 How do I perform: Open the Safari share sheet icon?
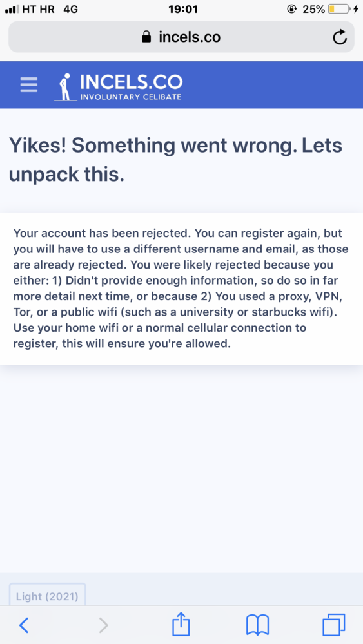(181, 624)
